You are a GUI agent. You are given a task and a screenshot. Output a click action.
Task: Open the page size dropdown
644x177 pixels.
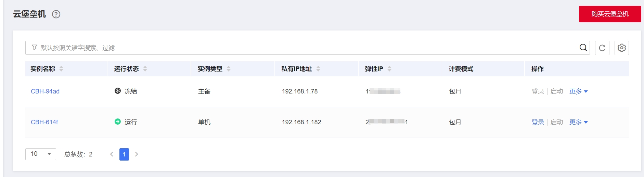tap(41, 154)
